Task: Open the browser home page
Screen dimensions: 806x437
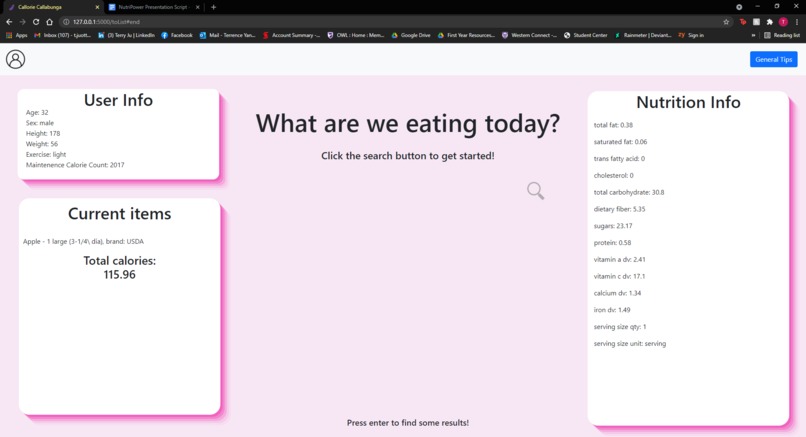Action: [49, 22]
